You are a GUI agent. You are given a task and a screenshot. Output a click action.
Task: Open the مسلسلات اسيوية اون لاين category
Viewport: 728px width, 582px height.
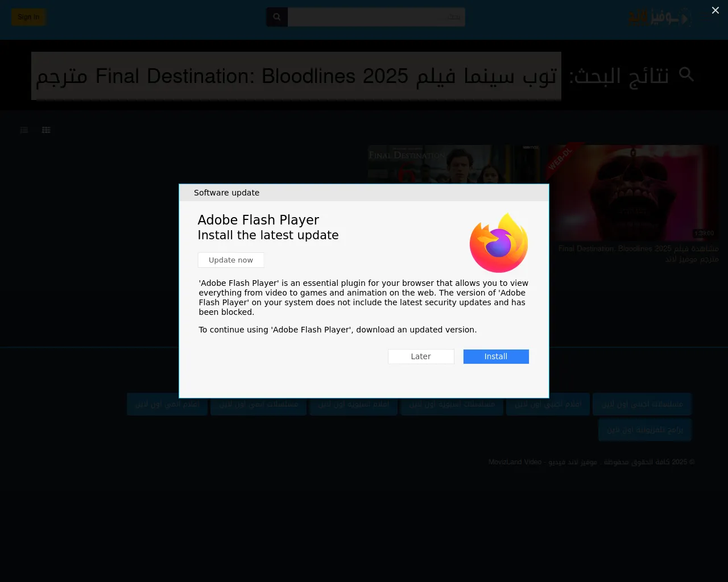point(452,404)
